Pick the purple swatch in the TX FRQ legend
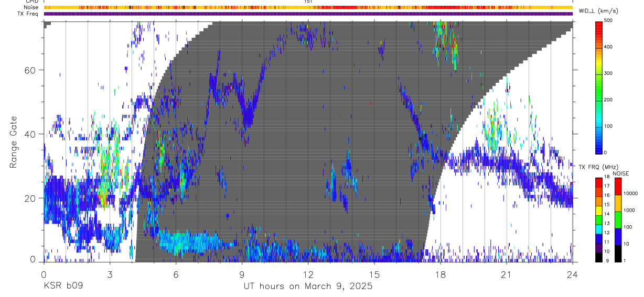The image size is (644, 297). [598, 247]
